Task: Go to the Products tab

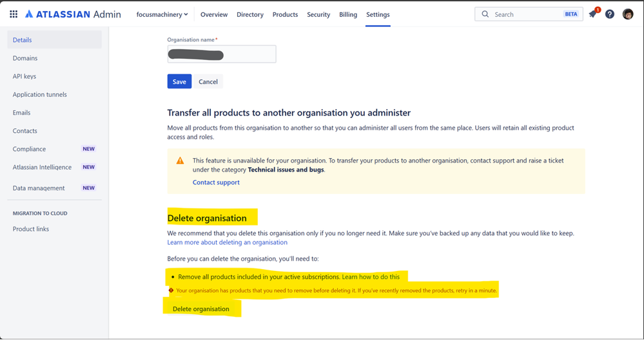Action: (285, 14)
